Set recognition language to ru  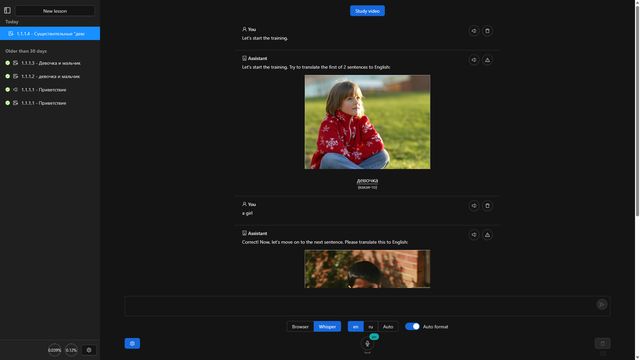click(371, 327)
